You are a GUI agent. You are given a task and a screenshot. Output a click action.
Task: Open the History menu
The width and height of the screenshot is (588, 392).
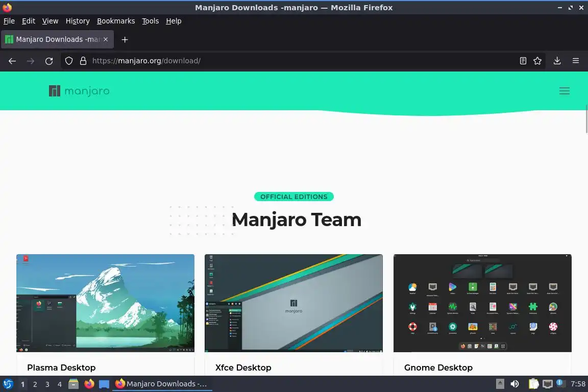[x=78, y=21]
